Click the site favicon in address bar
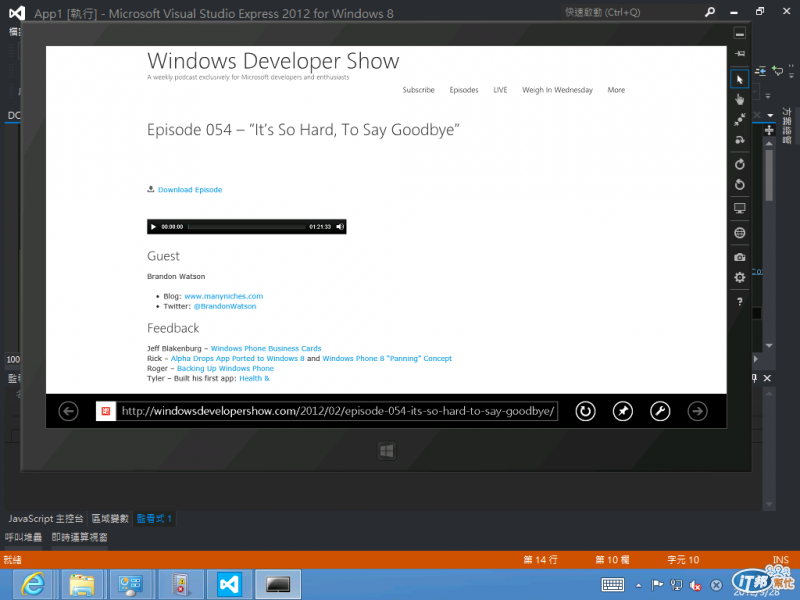The image size is (800, 600). pyautogui.click(x=106, y=411)
